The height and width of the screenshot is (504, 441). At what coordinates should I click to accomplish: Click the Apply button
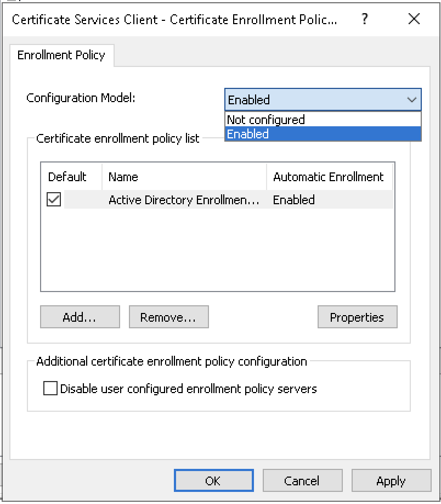391,481
